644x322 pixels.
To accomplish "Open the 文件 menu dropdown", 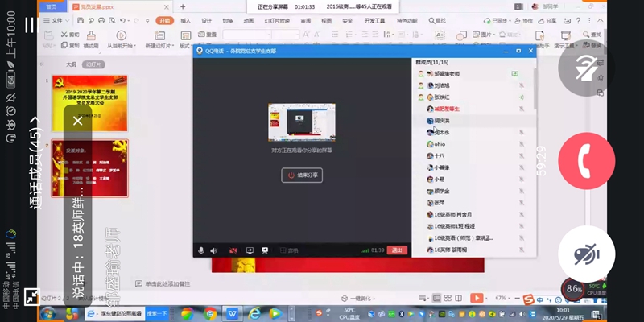I will (x=56, y=20).
